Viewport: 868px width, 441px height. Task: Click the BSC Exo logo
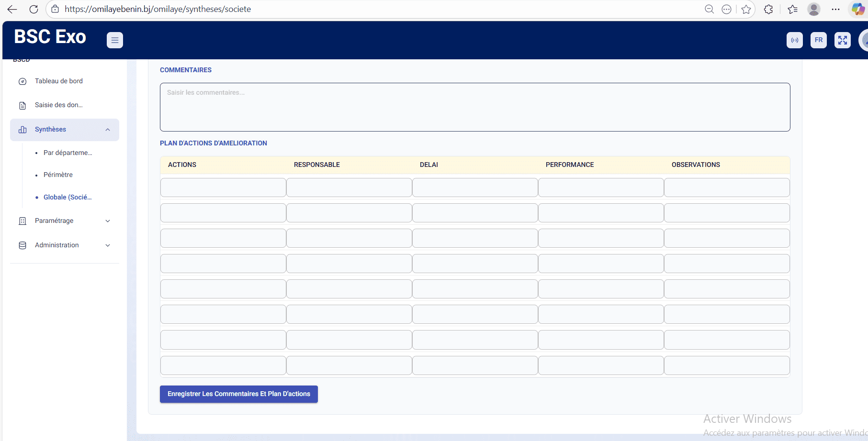coord(50,37)
